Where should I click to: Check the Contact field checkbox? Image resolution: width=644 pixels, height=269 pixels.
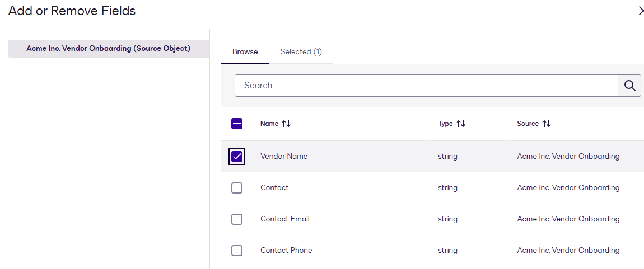(x=237, y=188)
